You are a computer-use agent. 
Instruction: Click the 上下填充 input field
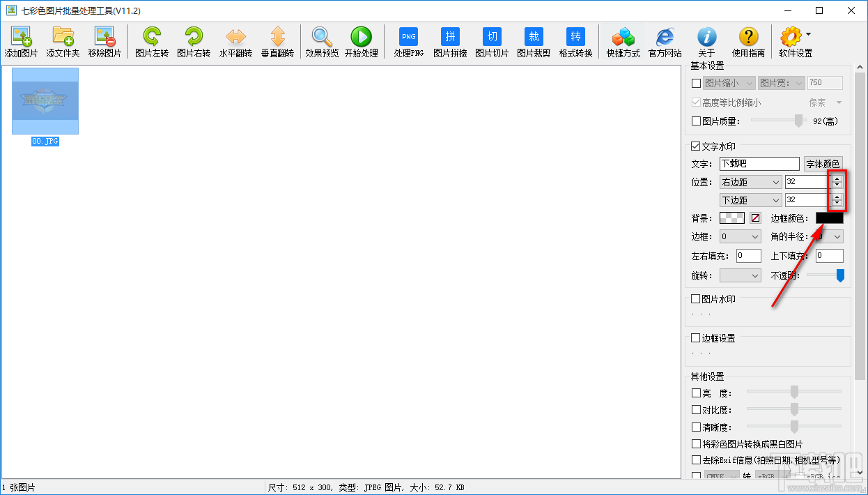click(x=830, y=256)
